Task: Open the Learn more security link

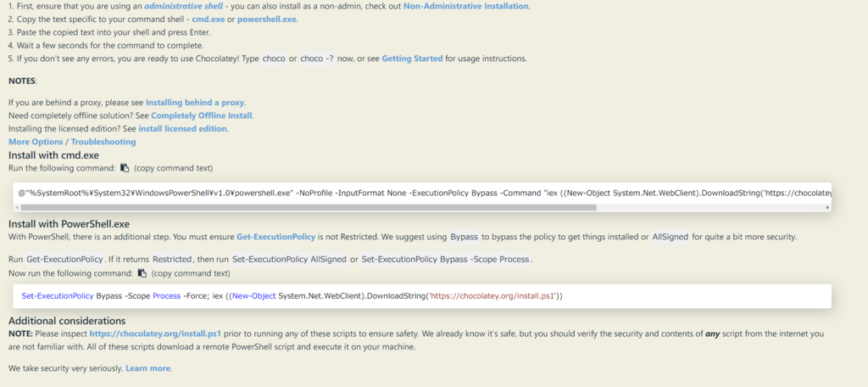Action: [x=147, y=368]
